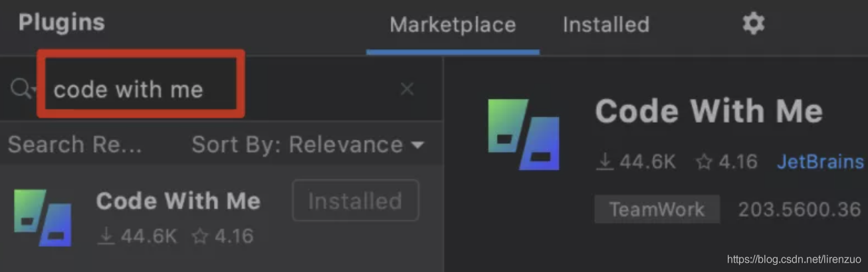Viewport: 868px width, 272px height.
Task: Select Code With Me icon in results list
Action: [43, 217]
